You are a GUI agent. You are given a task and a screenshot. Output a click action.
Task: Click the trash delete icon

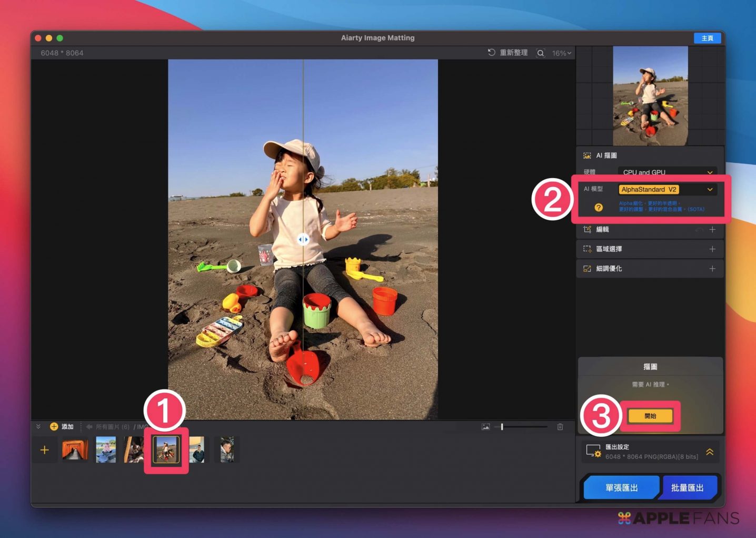[560, 427]
